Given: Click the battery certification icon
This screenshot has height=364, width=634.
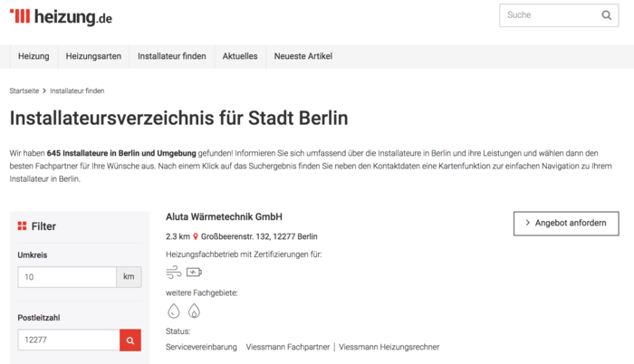Looking at the screenshot, I should coord(194,273).
